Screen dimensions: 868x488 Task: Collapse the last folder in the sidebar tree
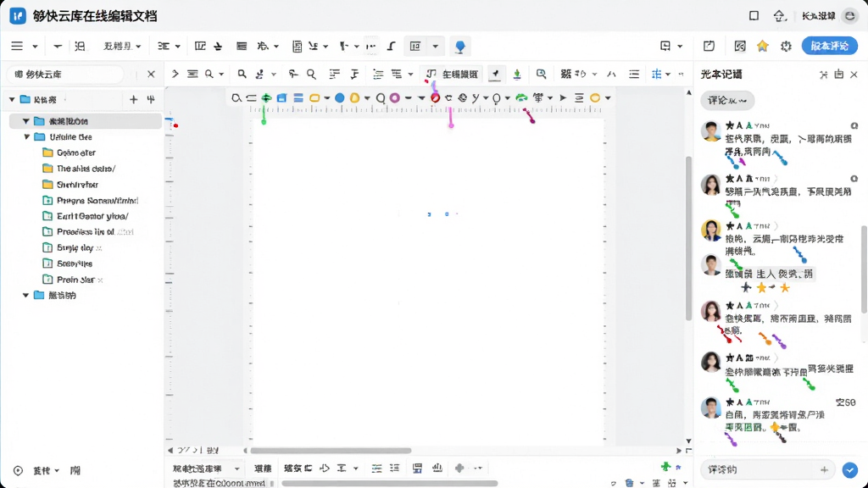tap(25, 296)
